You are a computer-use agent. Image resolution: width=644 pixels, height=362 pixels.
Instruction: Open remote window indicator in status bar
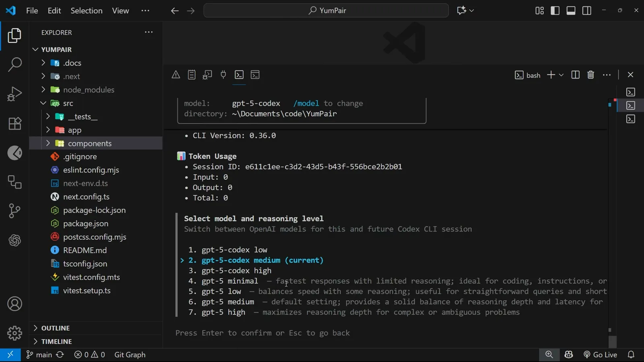10,355
